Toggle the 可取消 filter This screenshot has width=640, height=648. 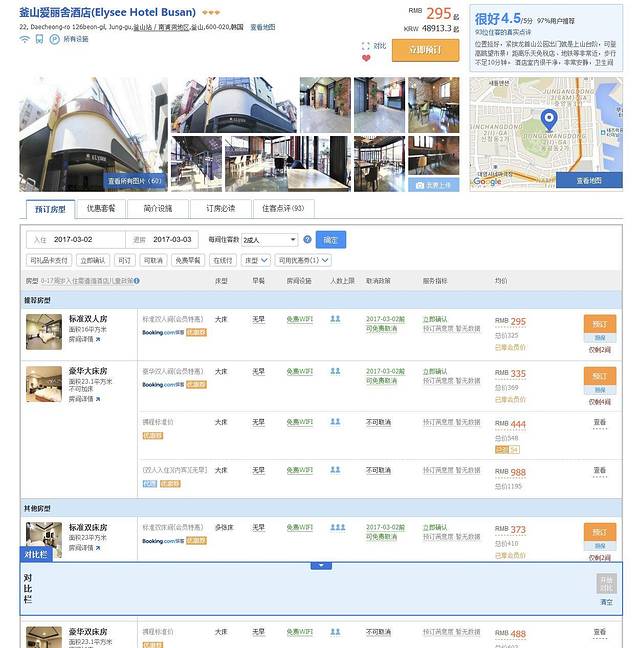pos(153,260)
